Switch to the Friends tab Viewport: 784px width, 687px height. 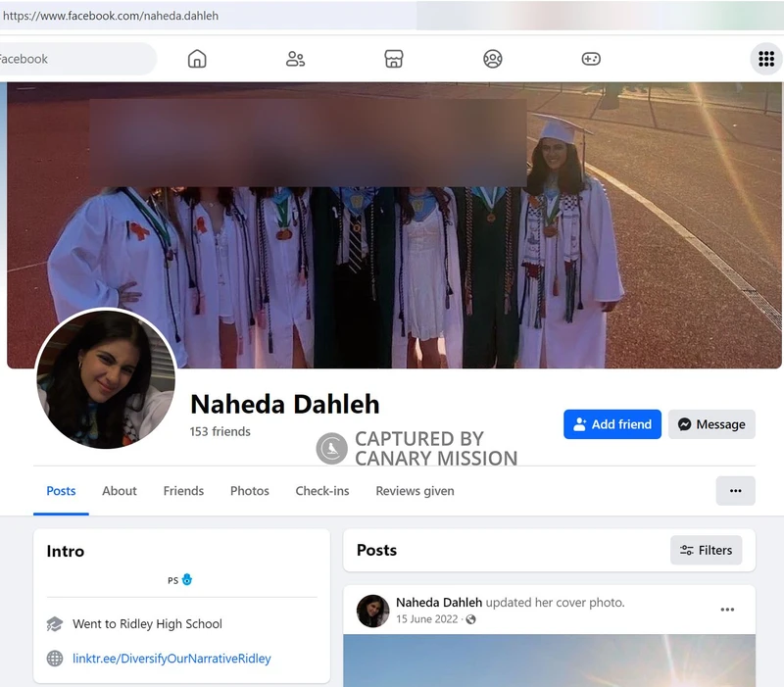click(183, 491)
